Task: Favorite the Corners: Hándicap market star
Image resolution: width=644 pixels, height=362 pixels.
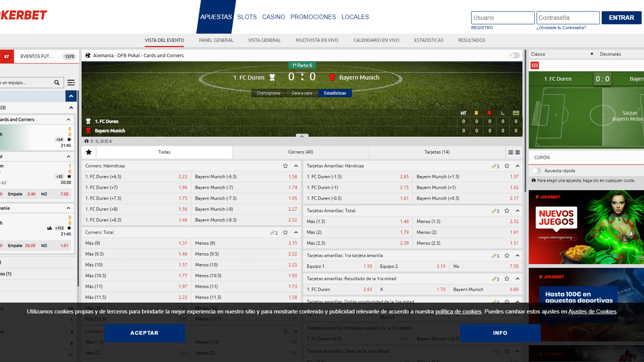Action: point(285,166)
